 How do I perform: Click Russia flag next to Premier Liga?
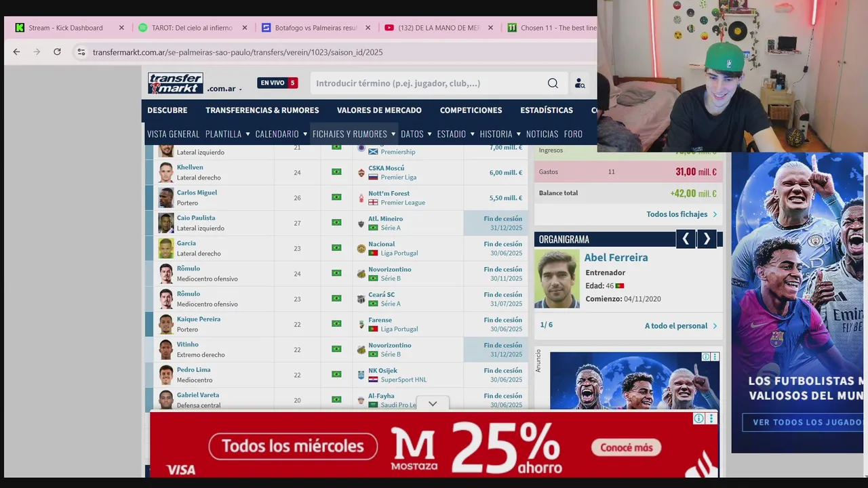pos(373,177)
